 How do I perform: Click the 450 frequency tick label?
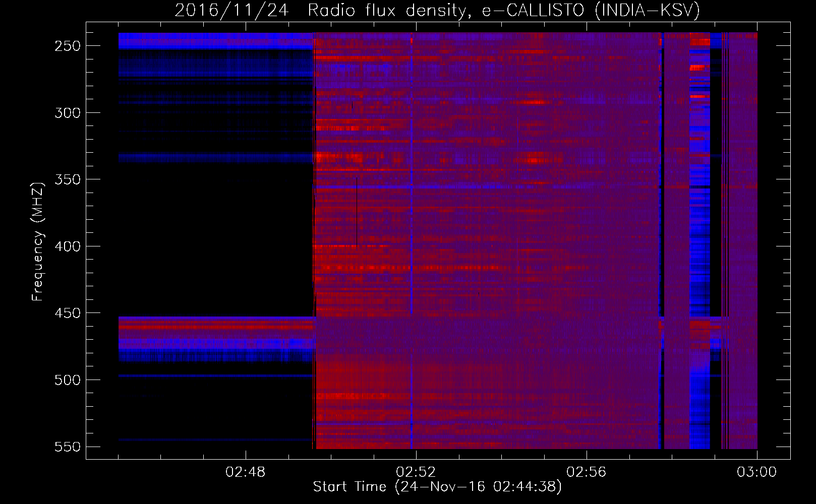click(x=67, y=313)
